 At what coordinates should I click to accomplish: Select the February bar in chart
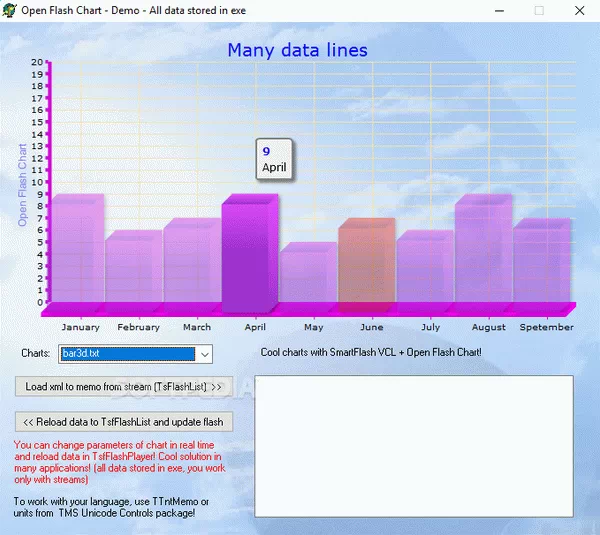[135, 270]
